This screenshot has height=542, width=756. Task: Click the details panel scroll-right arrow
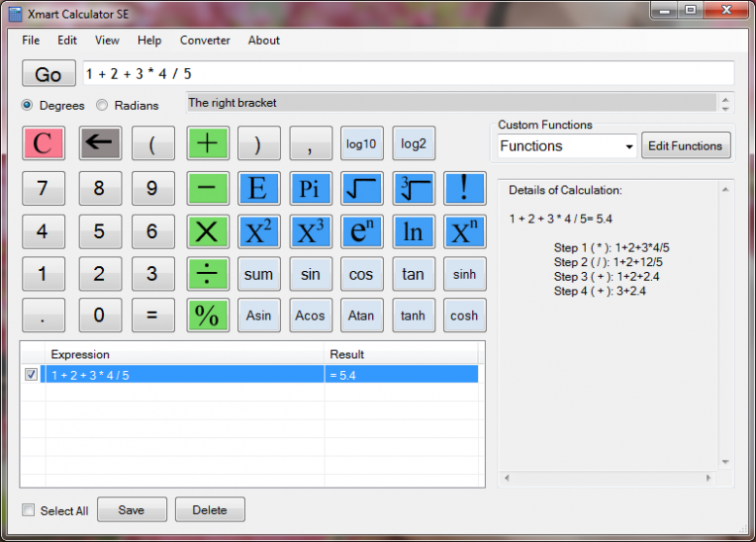click(708, 478)
